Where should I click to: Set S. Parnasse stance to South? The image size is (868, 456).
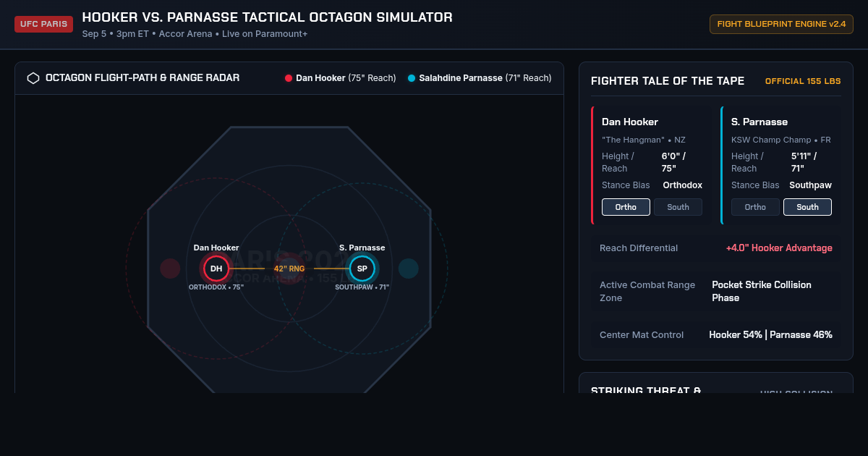pos(807,207)
